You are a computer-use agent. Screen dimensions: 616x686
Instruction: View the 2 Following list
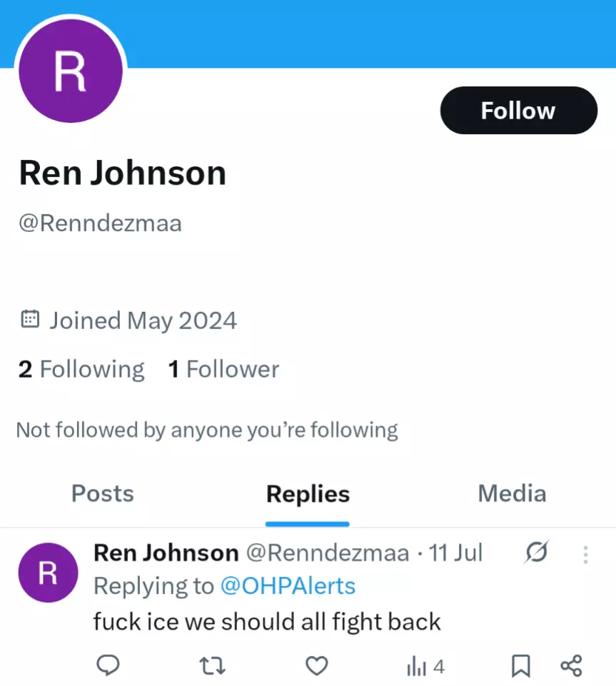(x=81, y=369)
